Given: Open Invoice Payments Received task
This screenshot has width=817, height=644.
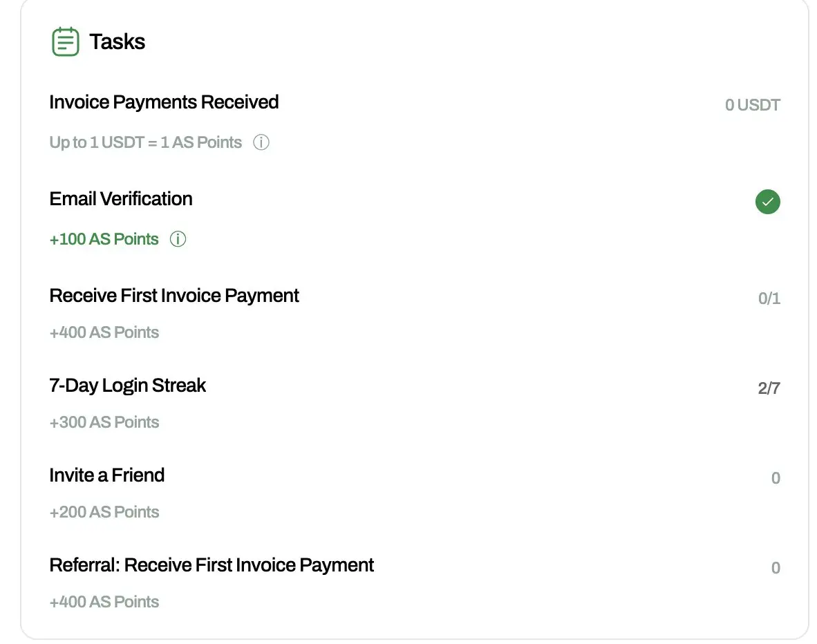Looking at the screenshot, I should click(164, 102).
